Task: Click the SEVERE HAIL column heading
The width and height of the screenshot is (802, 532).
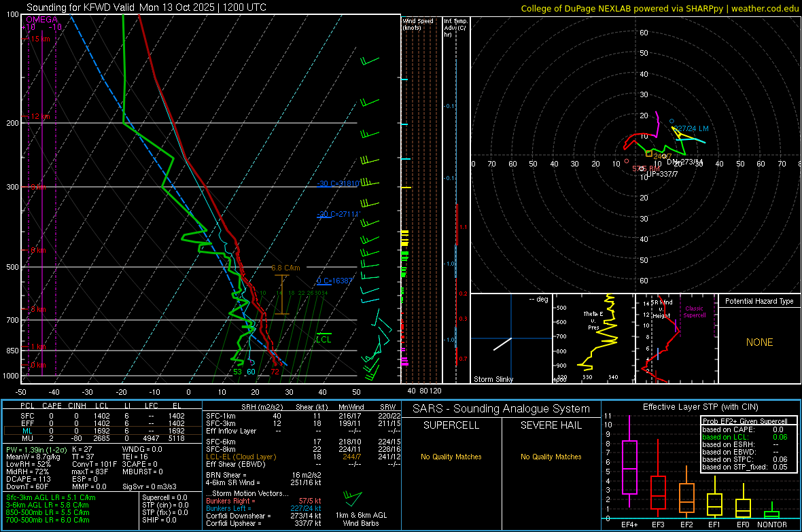Action: point(551,425)
